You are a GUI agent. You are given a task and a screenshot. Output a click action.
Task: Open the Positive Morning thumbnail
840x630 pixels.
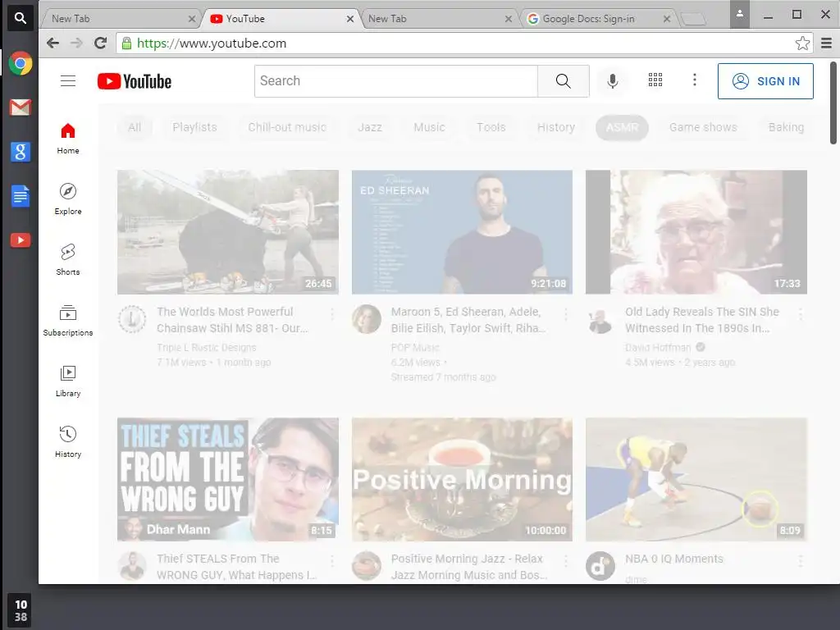point(462,479)
